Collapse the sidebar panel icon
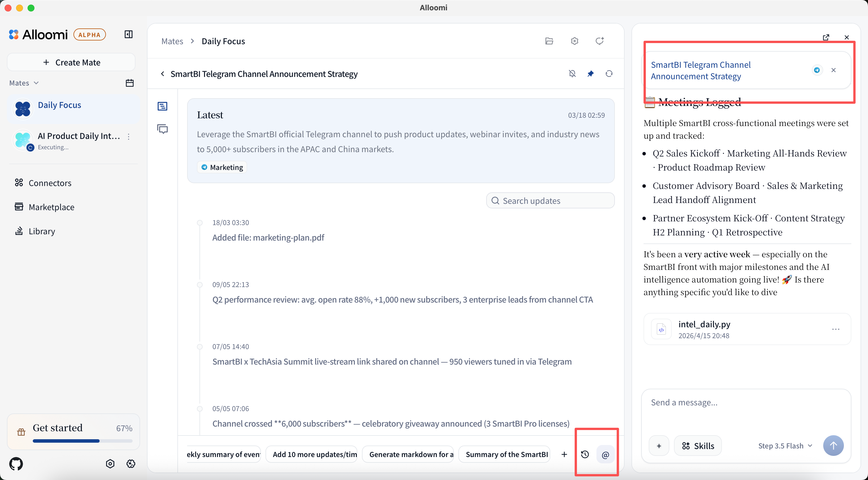The width and height of the screenshot is (868, 480). point(128,34)
